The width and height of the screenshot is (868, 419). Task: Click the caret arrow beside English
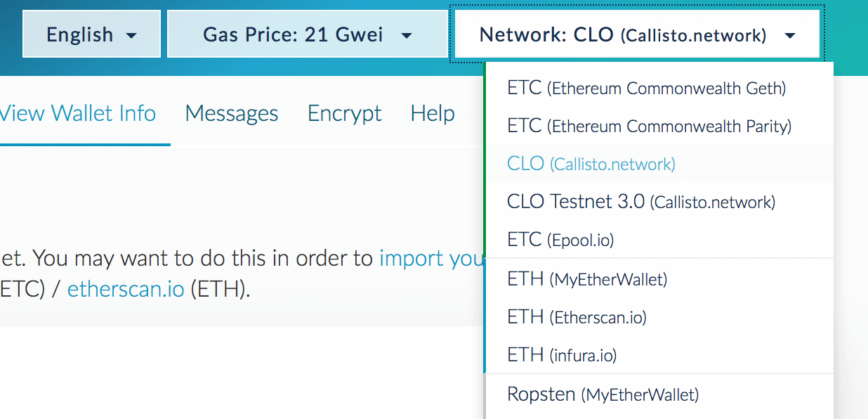coord(131,35)
